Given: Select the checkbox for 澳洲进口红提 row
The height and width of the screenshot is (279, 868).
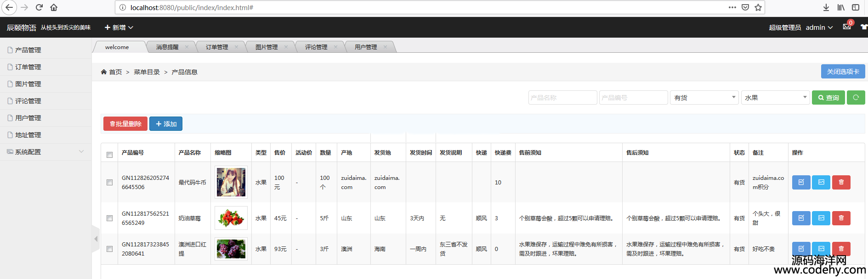Looking at the screenshot, I should [109, 249].
